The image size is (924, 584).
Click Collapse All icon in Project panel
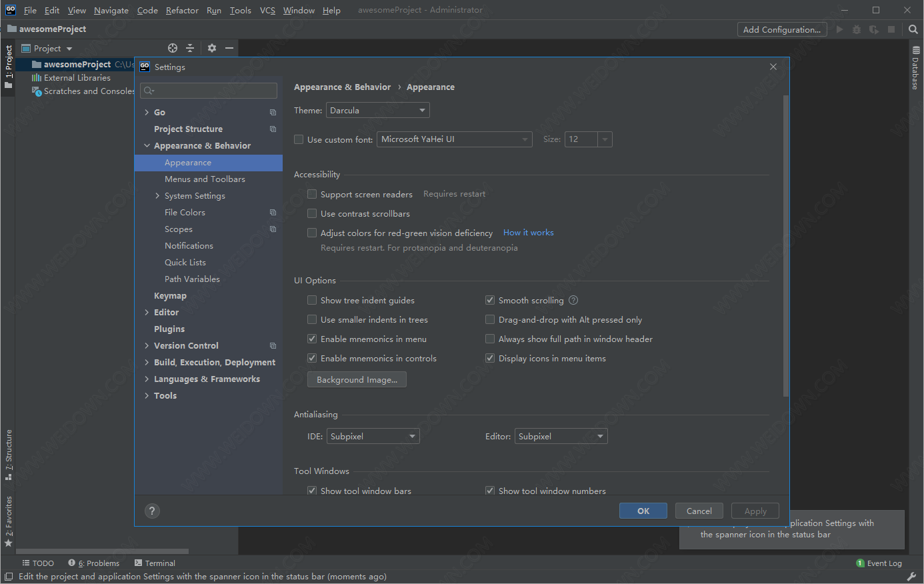tap(190, 48)
